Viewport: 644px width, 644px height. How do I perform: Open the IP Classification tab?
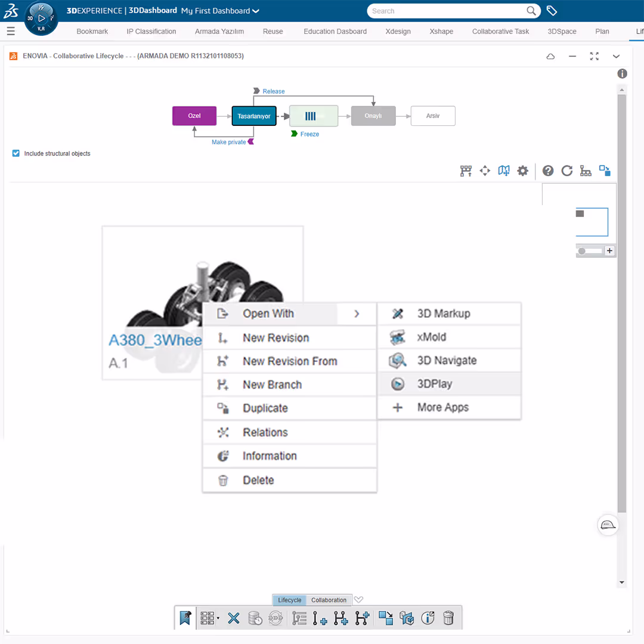[151, 31]
